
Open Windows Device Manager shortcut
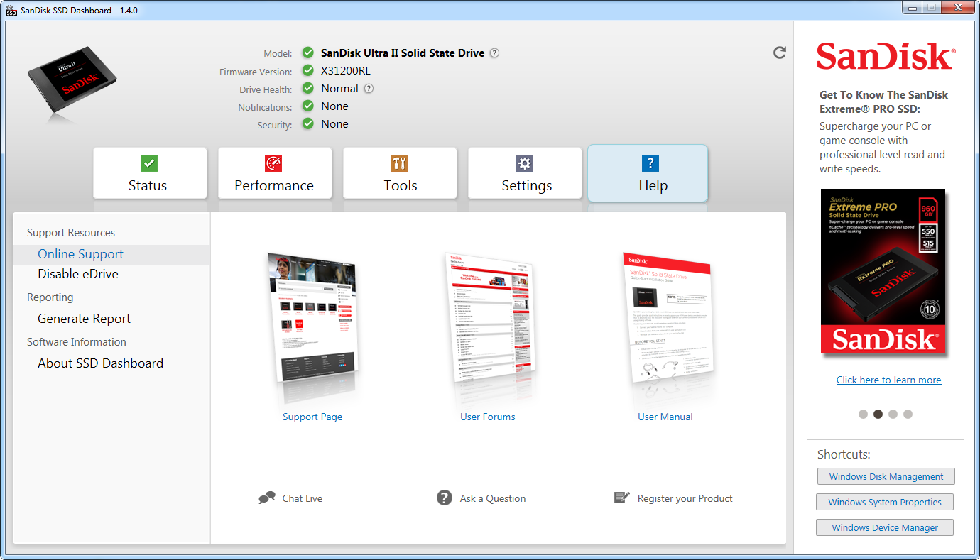point(885,527)
